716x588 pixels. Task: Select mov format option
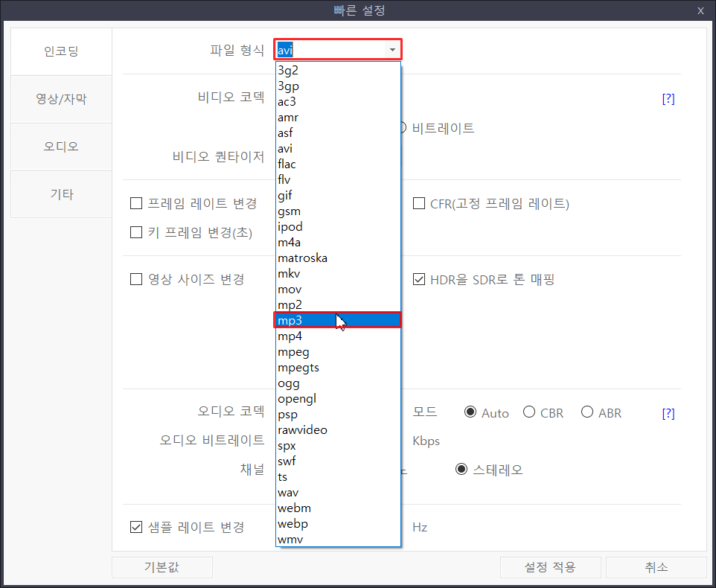[338, 289]
